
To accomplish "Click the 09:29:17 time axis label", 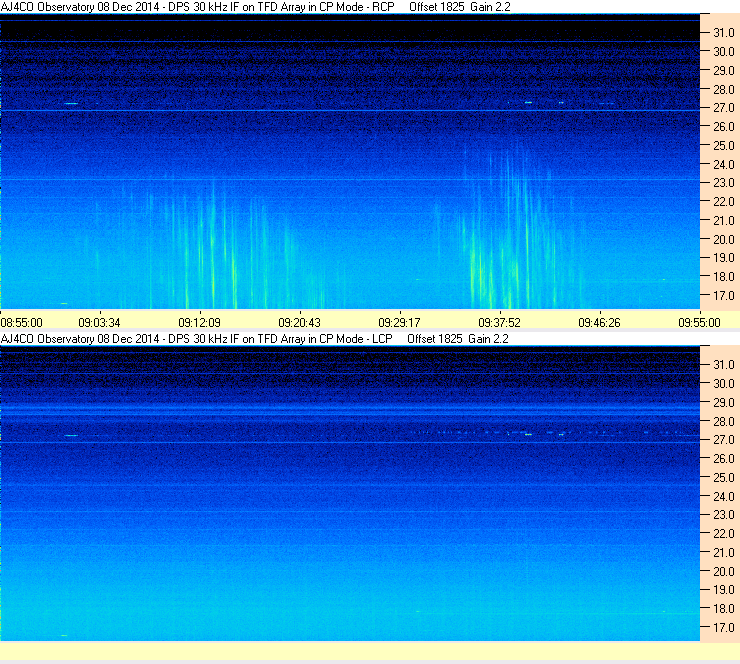I will click(x=399, y=323).
